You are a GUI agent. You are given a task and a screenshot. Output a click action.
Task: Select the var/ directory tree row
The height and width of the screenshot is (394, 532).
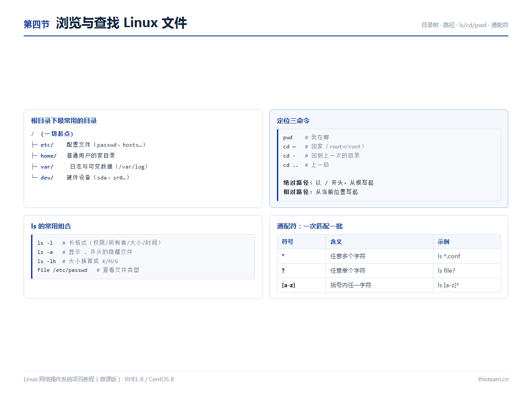point(90,166)
